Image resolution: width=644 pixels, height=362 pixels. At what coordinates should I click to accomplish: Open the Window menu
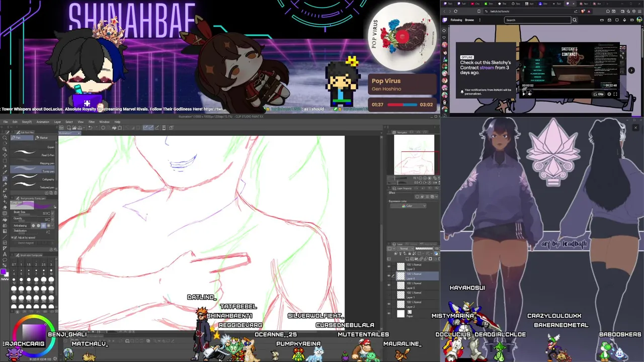point(104,122)
